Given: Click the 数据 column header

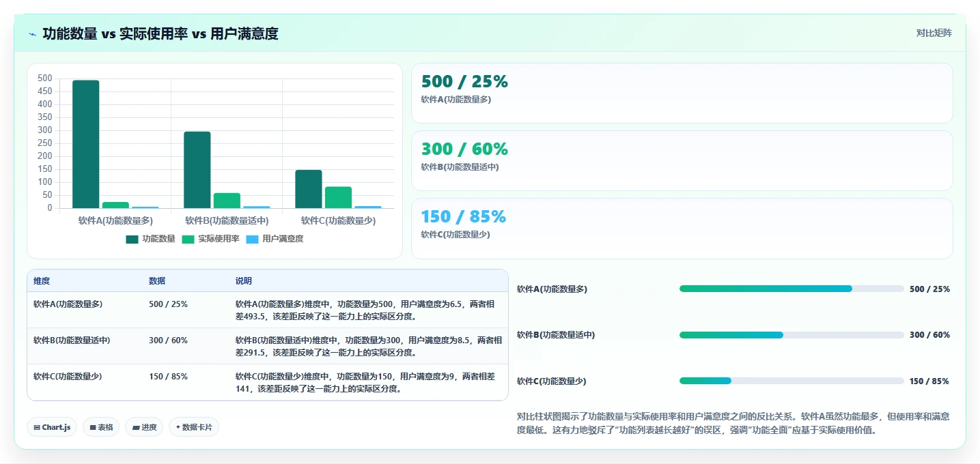Looking at the screenshot, I should tap(157, 281).
